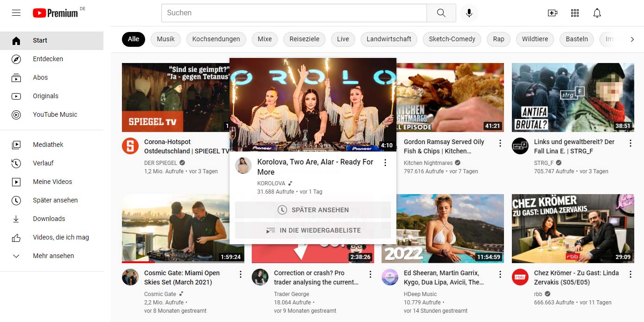644x322 pixels.
Task: Open the hamburger guide menu
Action: point(16,13)
